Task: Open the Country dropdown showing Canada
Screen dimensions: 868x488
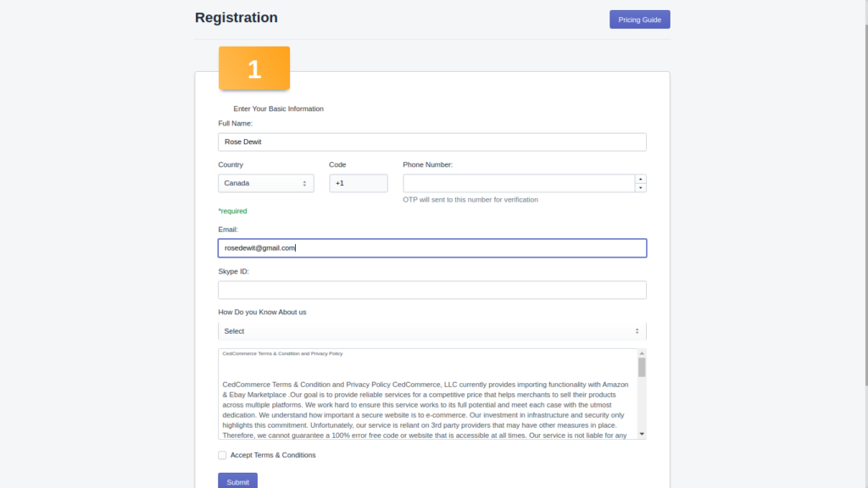Action: [265, 183]
